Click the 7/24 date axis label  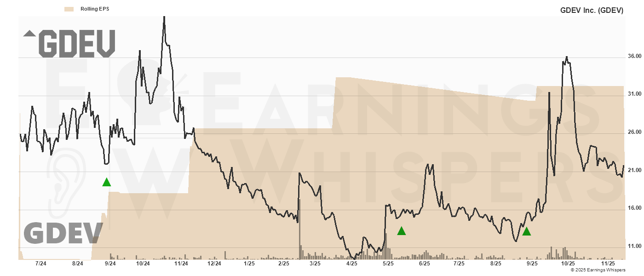coord(40,264)
